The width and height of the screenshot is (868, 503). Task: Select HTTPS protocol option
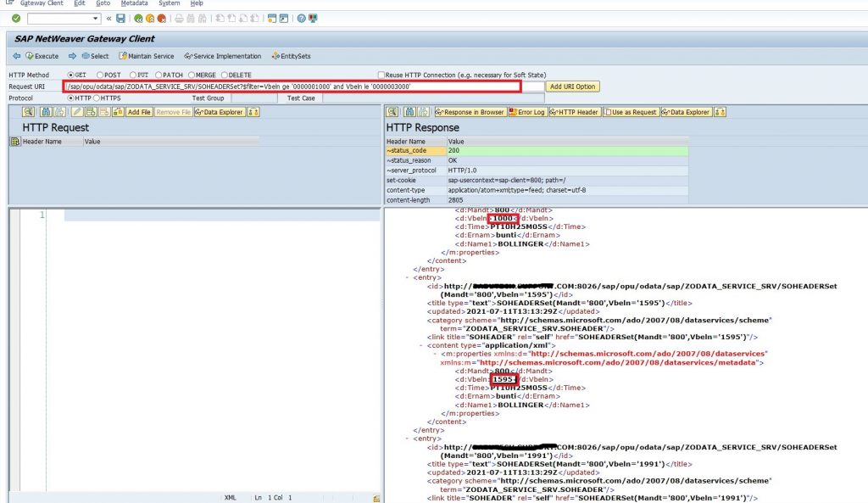click(97, 98)
